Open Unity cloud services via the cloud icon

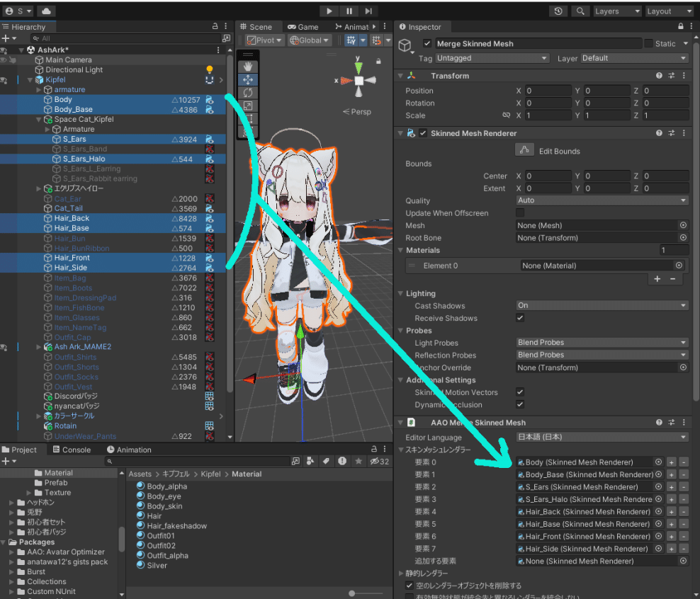(45, 11)
